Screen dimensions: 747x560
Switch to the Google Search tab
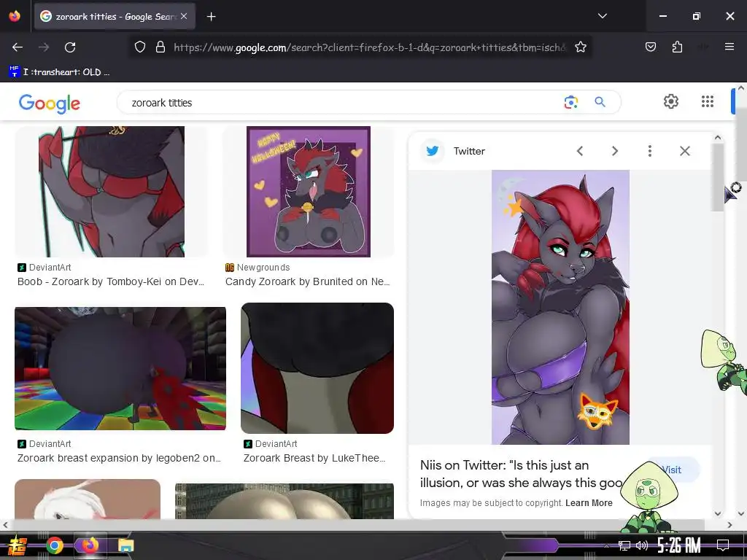coord(115,17)
